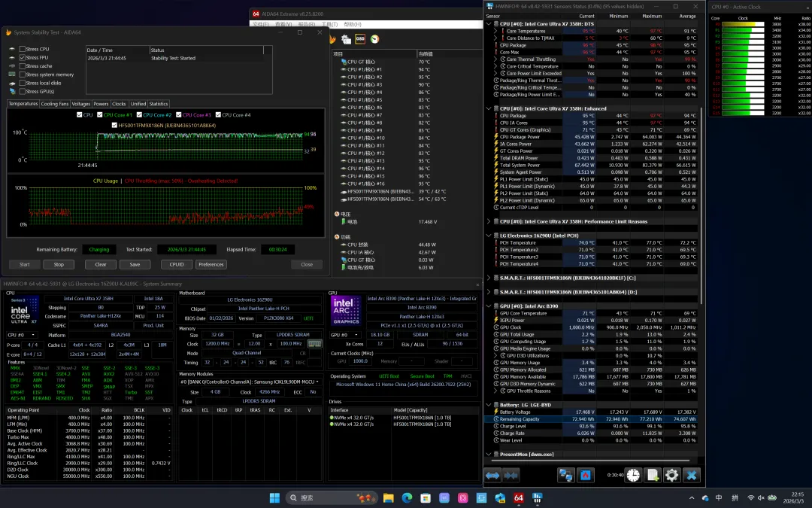Enable Stress CPU checkbox
Viewport: 812px width, 508px height.
(x=23, y=49)
